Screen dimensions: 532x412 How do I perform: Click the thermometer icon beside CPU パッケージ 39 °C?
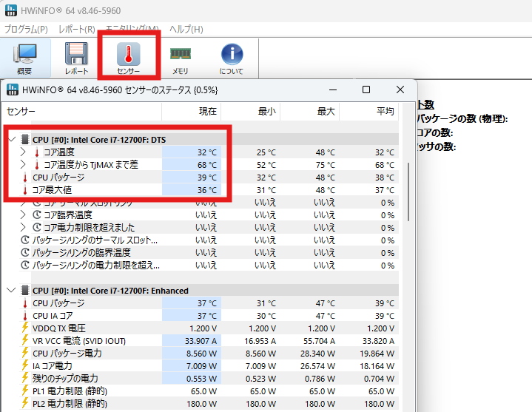coord(24,178)
